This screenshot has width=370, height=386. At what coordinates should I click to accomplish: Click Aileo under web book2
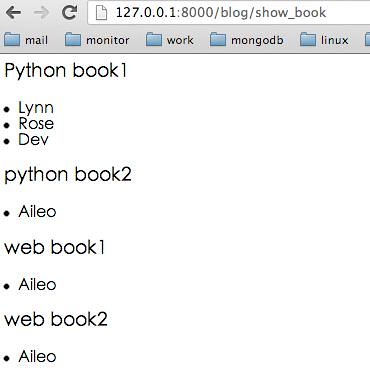tap(37, 357)
